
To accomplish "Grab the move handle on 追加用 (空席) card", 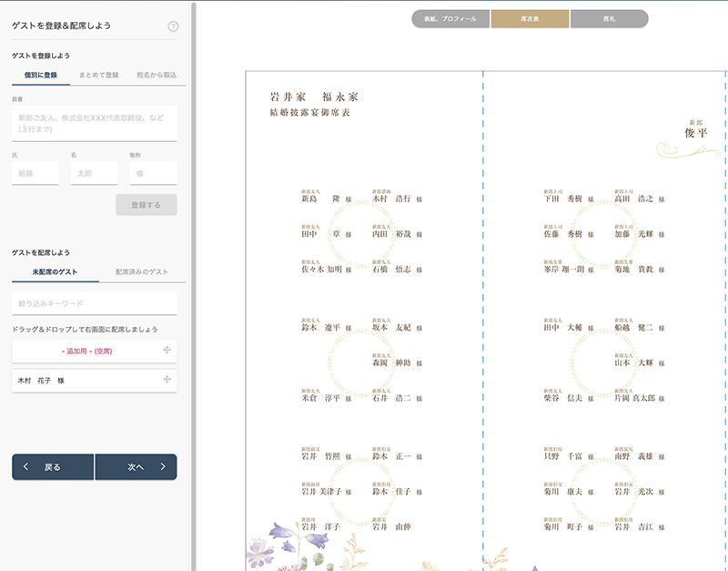I will (x=167, y=351).
